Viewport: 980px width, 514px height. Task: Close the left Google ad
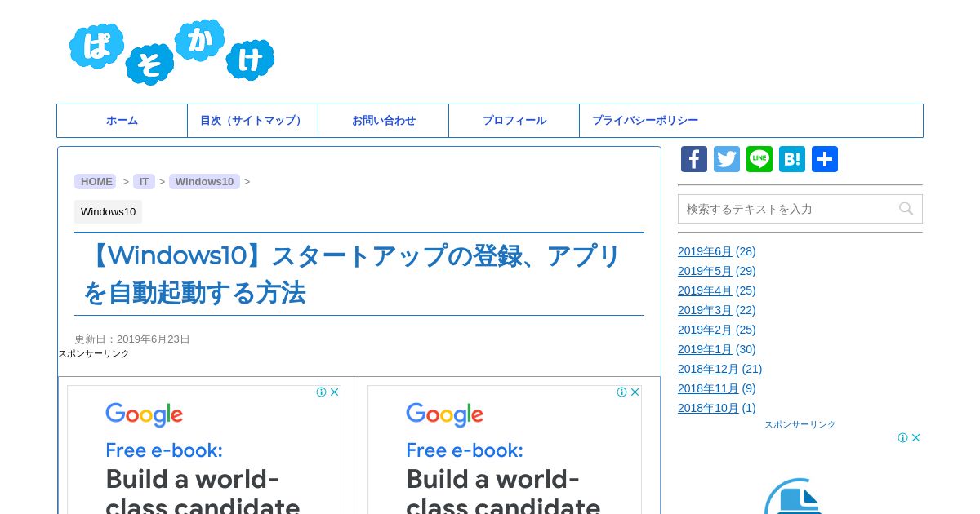[334, 392]
